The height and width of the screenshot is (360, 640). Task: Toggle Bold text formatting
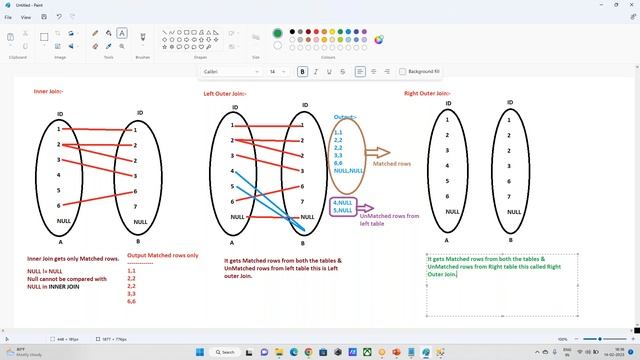pyautogui.click(x=302, y=71)
